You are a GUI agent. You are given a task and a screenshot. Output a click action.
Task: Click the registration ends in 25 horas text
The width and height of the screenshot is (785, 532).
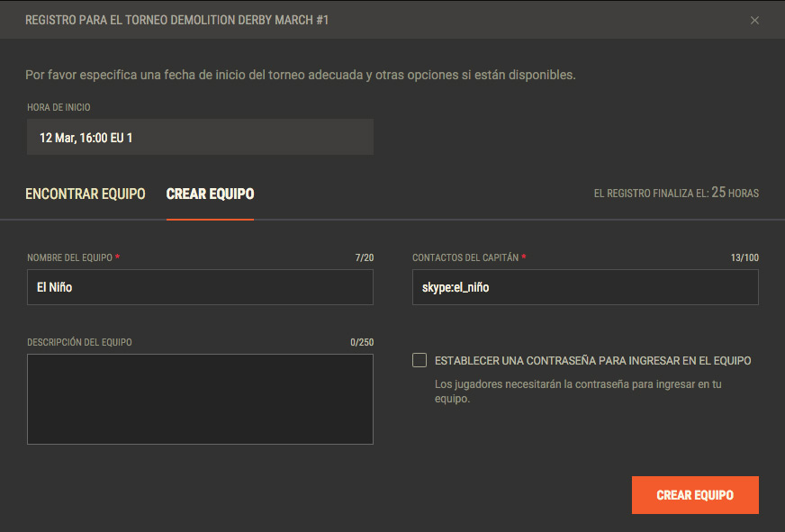point(675,193)
